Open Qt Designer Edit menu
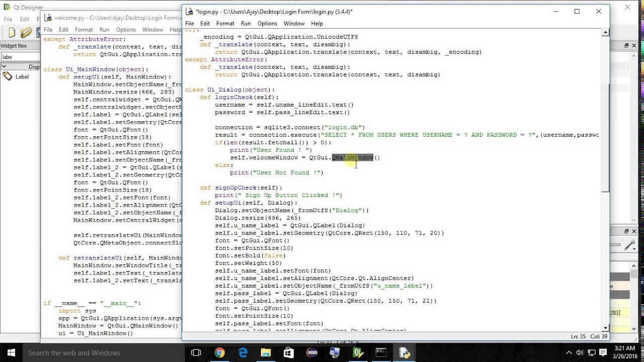644x362 pixels. point(24,19)
